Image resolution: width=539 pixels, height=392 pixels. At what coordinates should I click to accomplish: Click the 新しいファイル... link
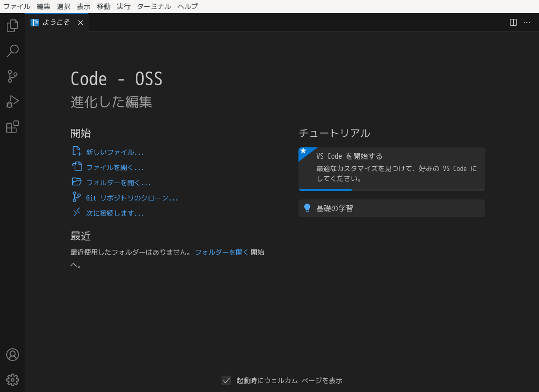(115, 152)
